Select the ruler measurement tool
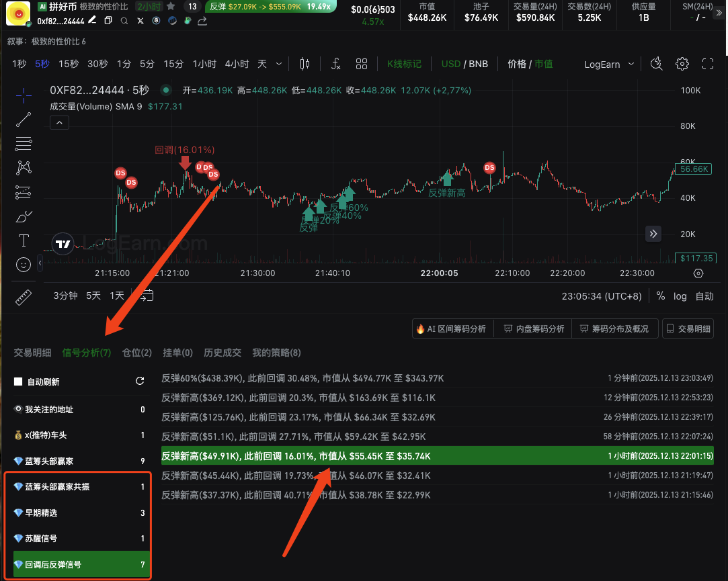 (x=24, y=296)
